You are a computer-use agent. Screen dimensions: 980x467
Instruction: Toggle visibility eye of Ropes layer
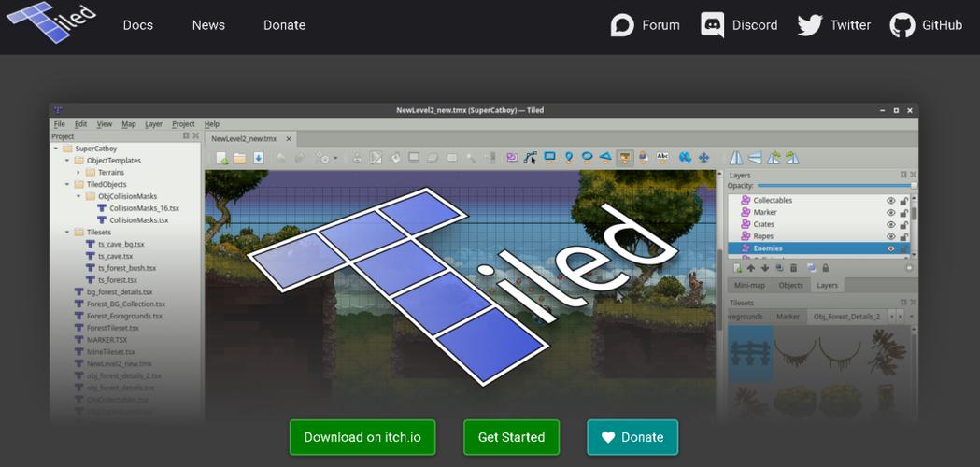tap(890, 236)
